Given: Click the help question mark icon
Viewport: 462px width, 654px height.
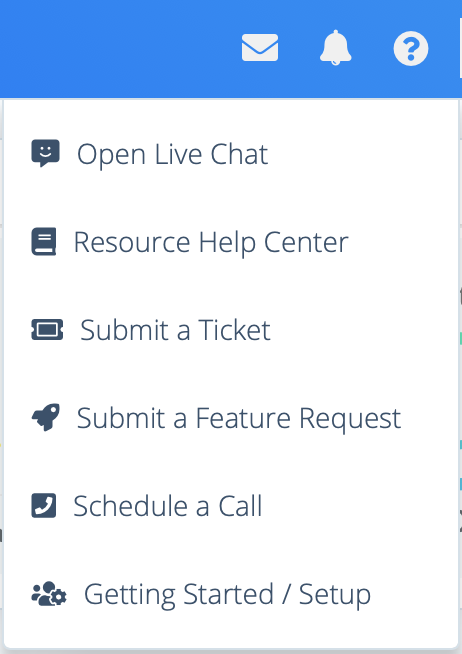Looking at the screenshot, I should (411, 48).
